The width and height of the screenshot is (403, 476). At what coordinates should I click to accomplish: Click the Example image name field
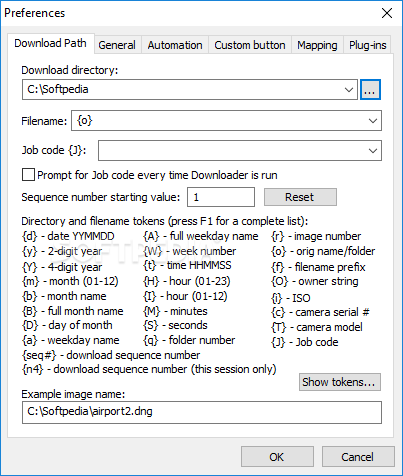[202, 412]
